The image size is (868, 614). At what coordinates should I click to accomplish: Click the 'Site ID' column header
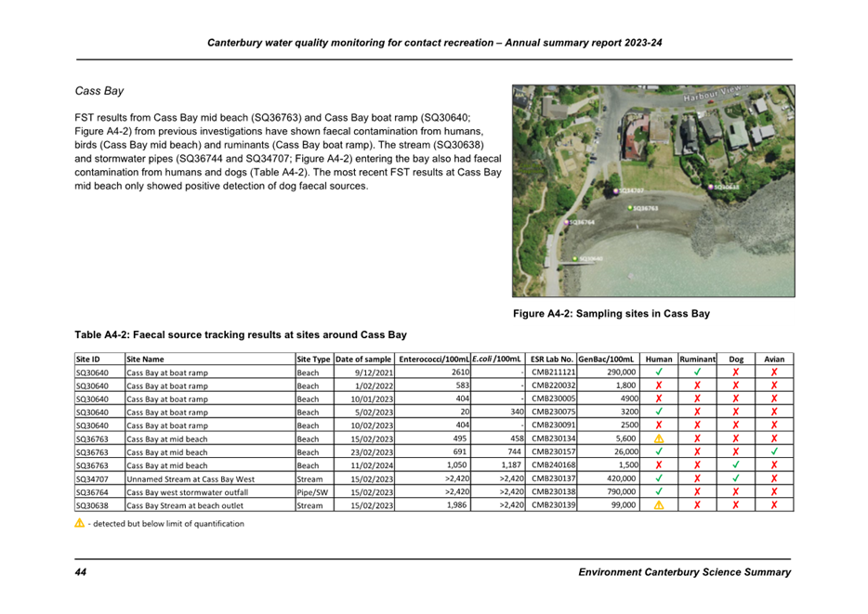pos(88,359)
